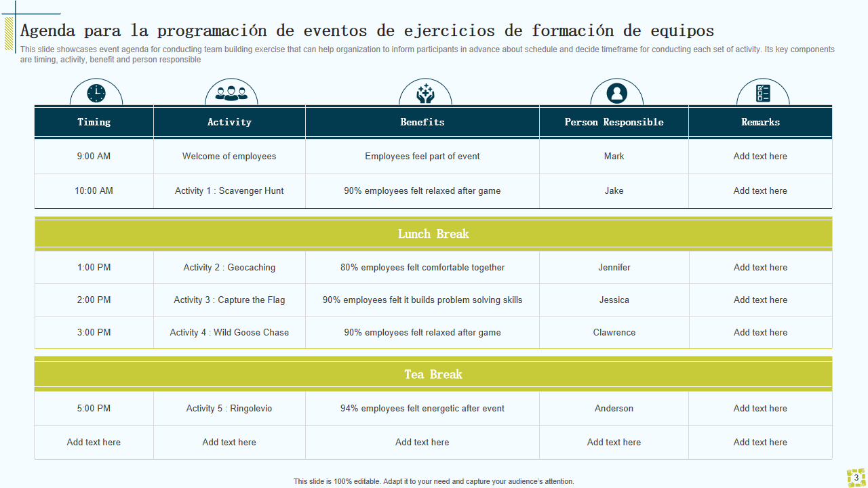Viewport: 868px width, 488px height.
Task: Select the name Jennifer
Action: [614, 268]
